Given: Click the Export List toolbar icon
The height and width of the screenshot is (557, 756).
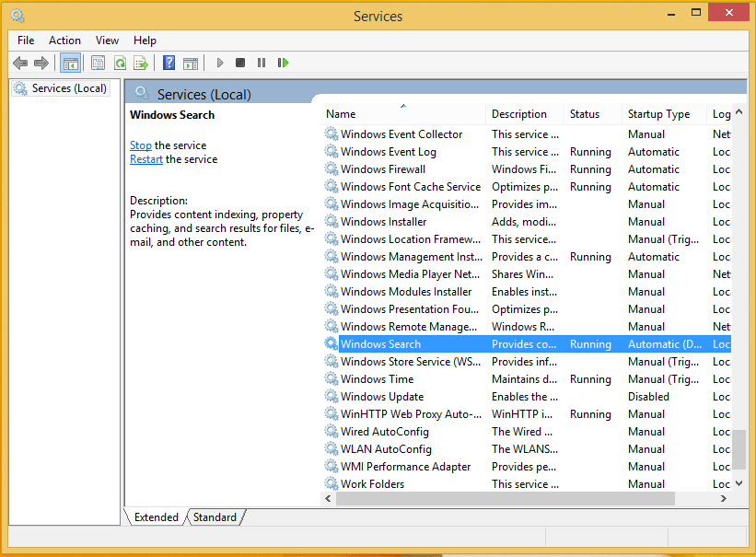Looking at the screenshot, I should click(141, 63).
